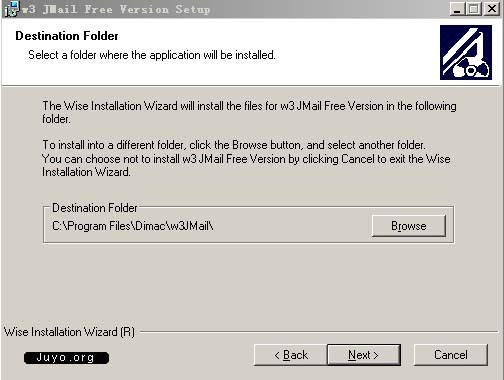Image resolution: width=504 pixels, height=380 pixels.
Task: Click the sentence 'To install into a different folder'
Action: pos(234,145)
